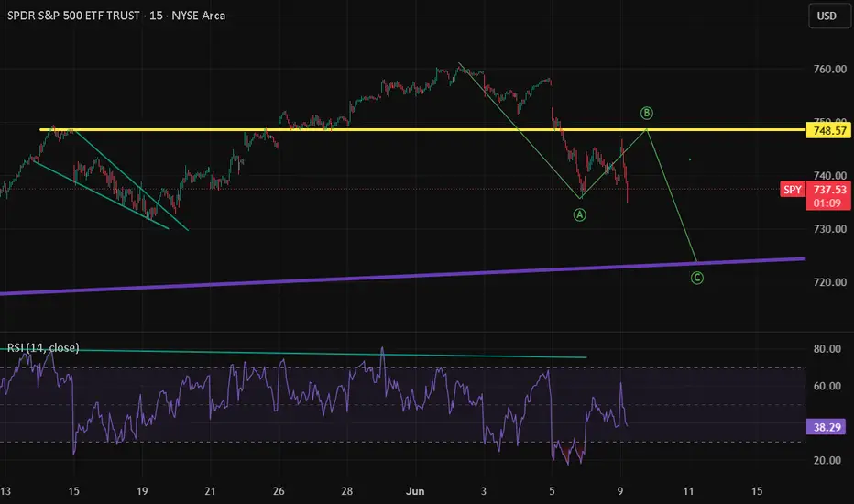Click the 19 date label on time axis
Image resolution: width=854 pixels, height=504 pixels.
[x=142, y=491]
